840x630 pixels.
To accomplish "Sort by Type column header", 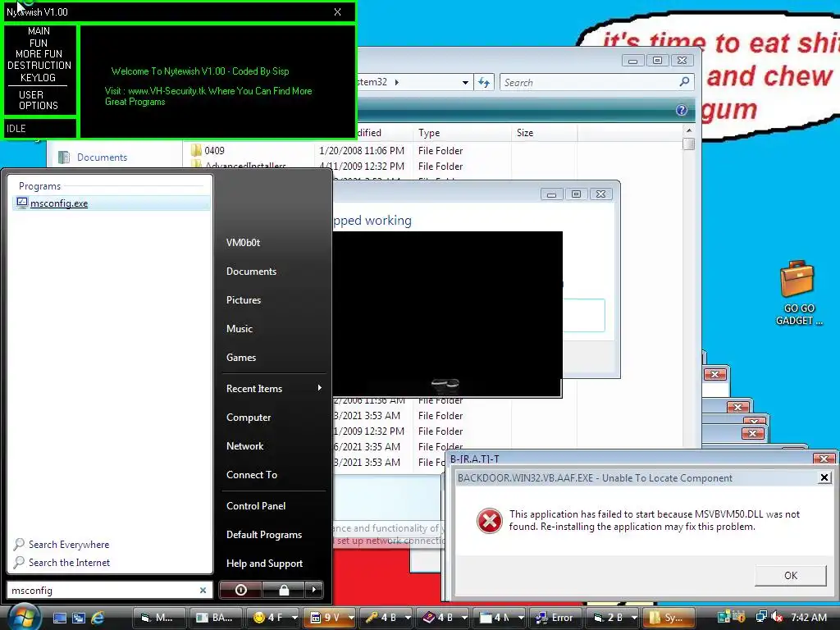I will 462,132.
